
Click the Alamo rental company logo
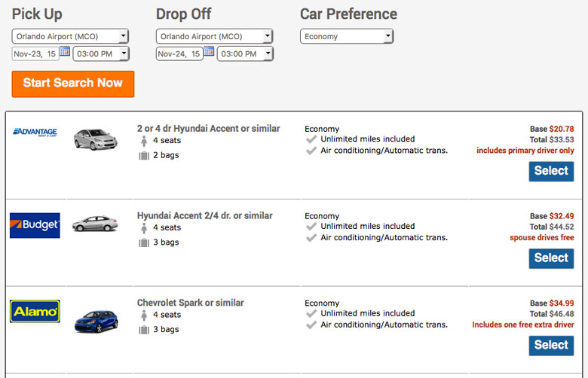pyautogui.click(x=35, y=311)
